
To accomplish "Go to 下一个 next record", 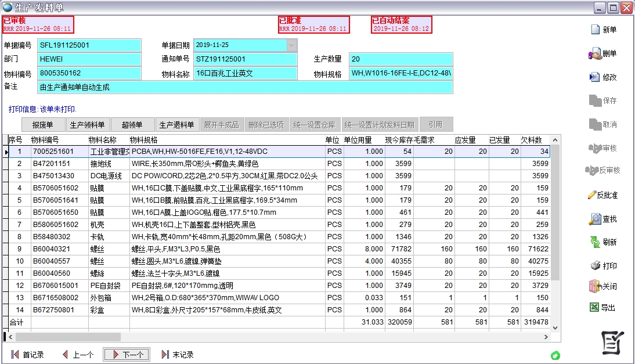I will (127, 355).
